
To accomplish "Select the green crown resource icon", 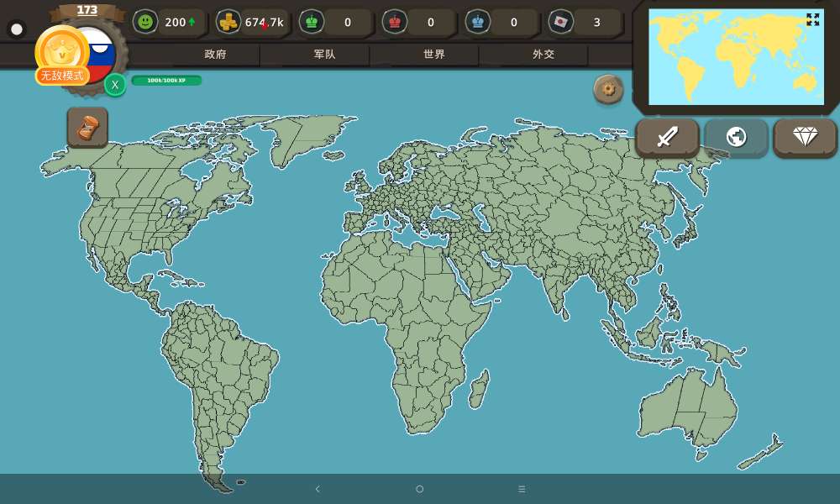I will click(312, 22).
